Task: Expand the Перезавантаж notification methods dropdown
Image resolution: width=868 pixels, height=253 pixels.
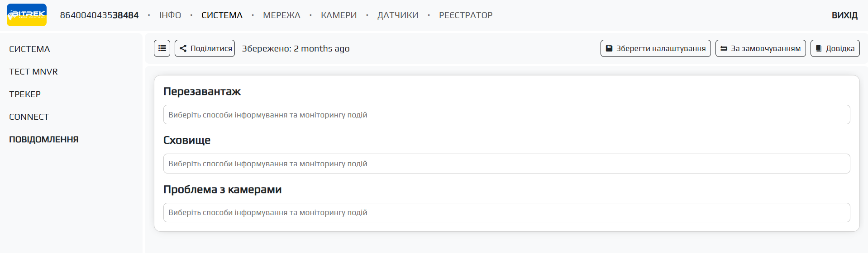Action: 506,115
